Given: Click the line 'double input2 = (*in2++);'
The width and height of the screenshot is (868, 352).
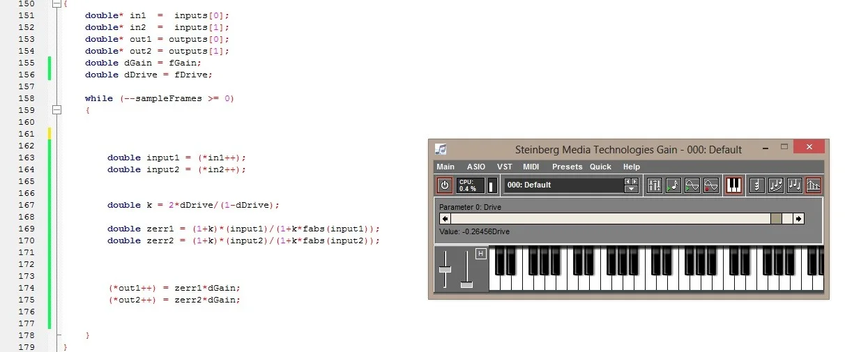Looking at the screenshot, I should pos(177,169).
